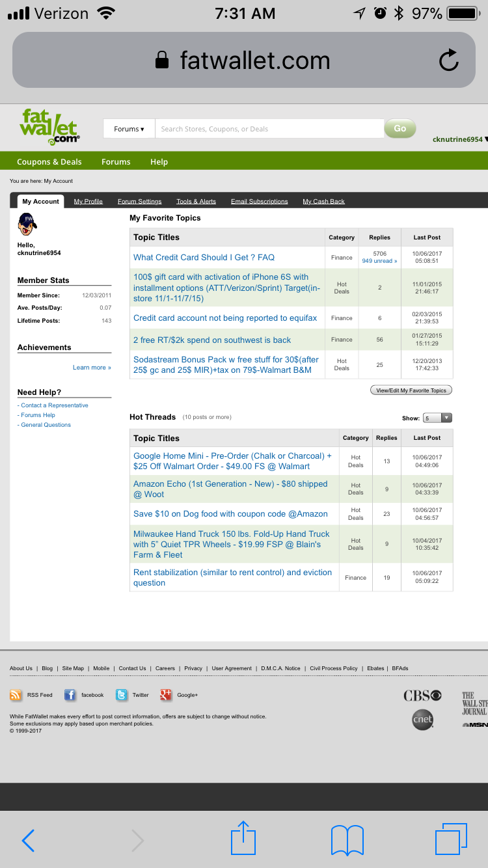
Task: Open the Sodastream Bonus Pack topic
Action: pos(226,365)
